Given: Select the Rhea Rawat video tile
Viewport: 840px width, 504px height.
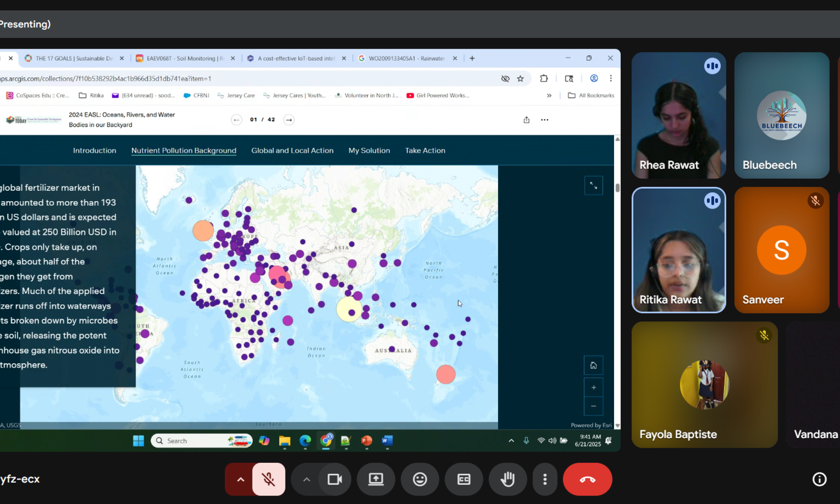Looking at the screenshot, I should click(679, 115).
